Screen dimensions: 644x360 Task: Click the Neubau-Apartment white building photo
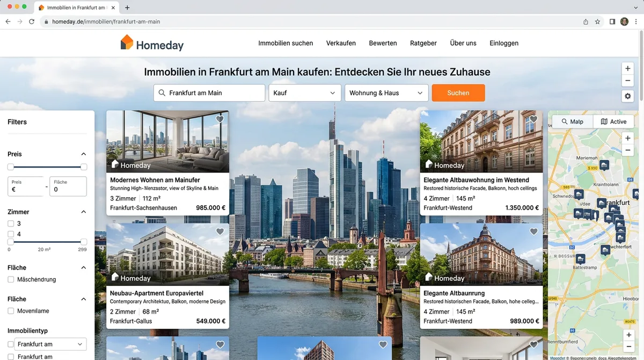coord(167,255)
